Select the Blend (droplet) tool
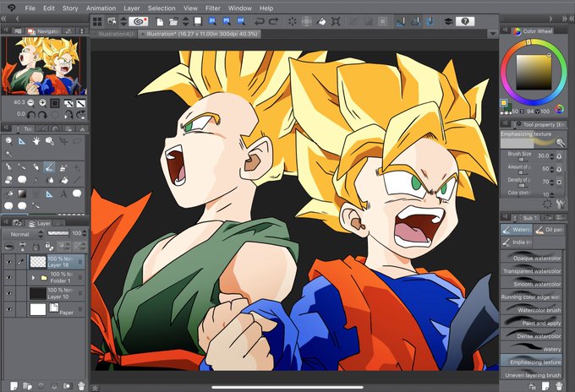The image size is (575, 392). 50,180
